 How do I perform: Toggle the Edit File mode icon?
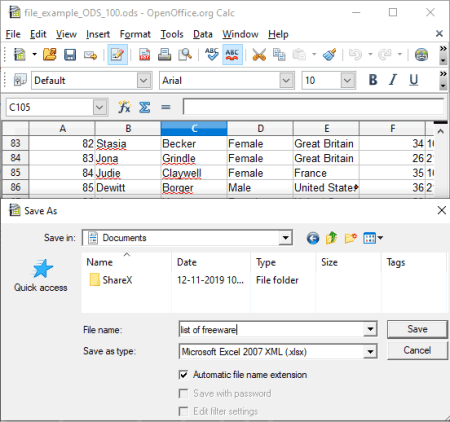pyautogui.click(x=117, y=54)
